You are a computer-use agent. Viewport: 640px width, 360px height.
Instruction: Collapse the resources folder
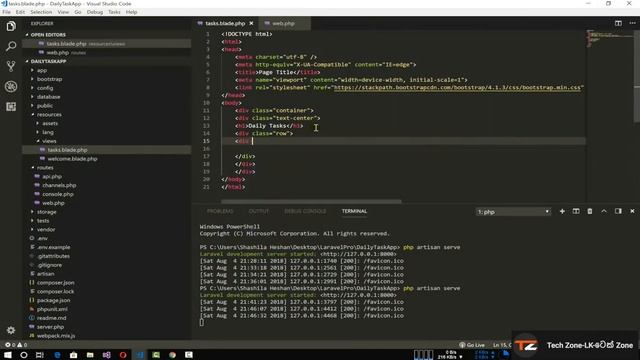pyautogui.click(x=49, y=115)
